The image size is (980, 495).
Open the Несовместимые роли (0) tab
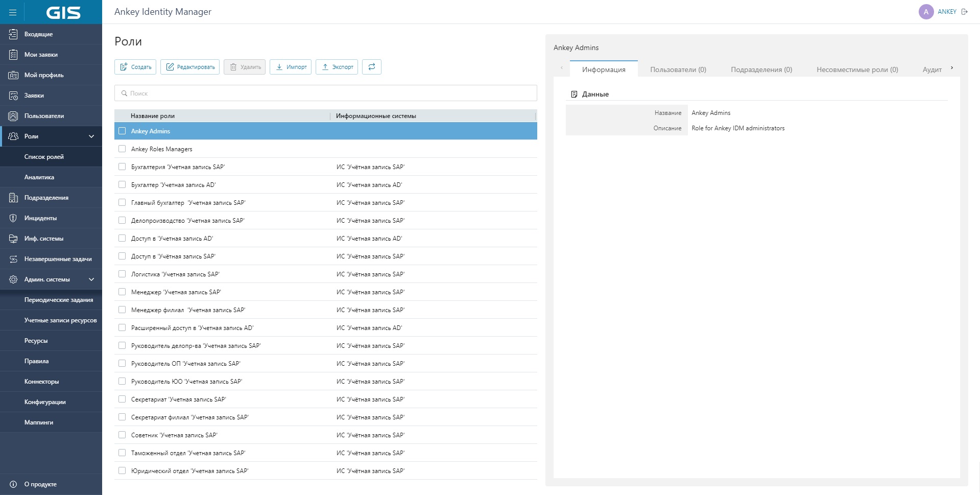point(857,69)
